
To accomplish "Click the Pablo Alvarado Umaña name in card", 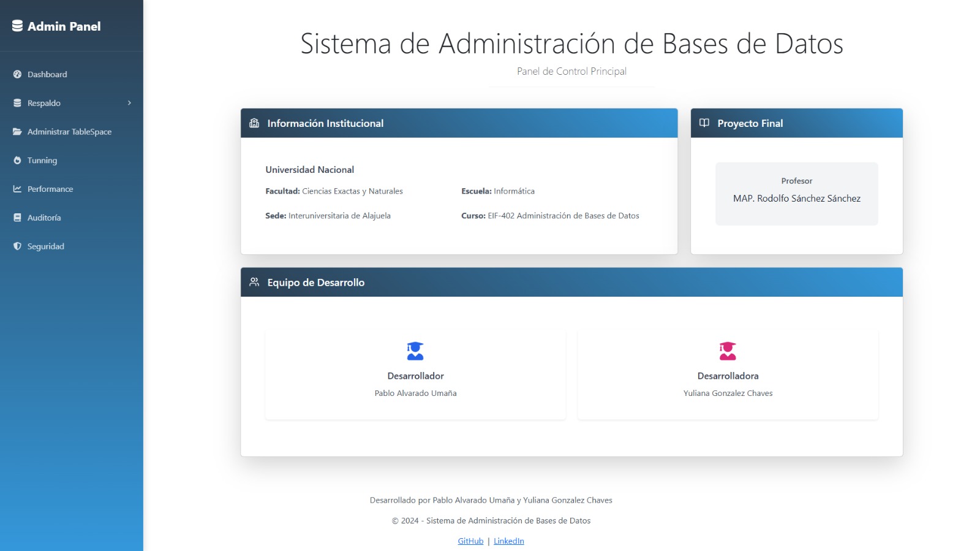I will tap(415, 393).
